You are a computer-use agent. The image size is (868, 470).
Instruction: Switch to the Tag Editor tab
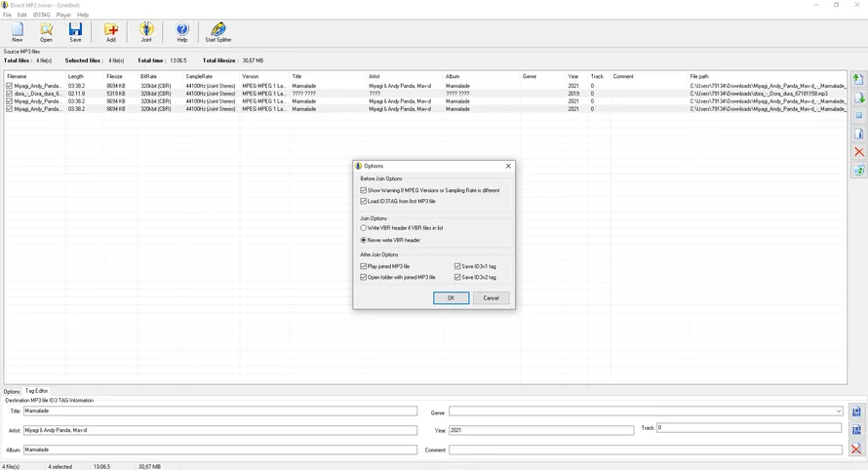coord(36,391)
